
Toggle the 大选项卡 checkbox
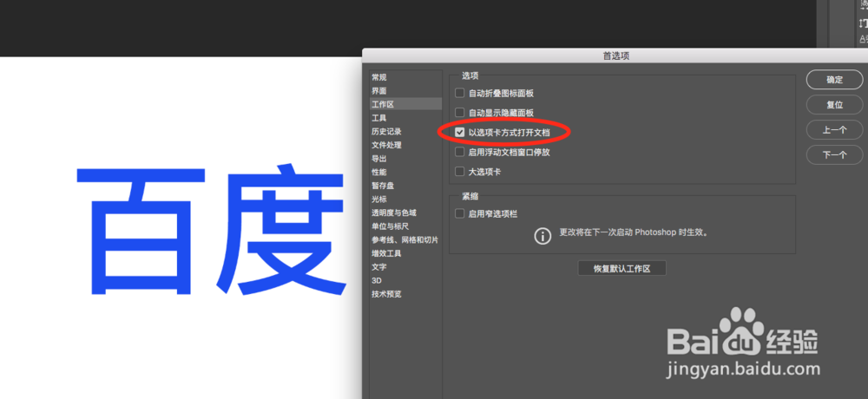click(459, 172)
